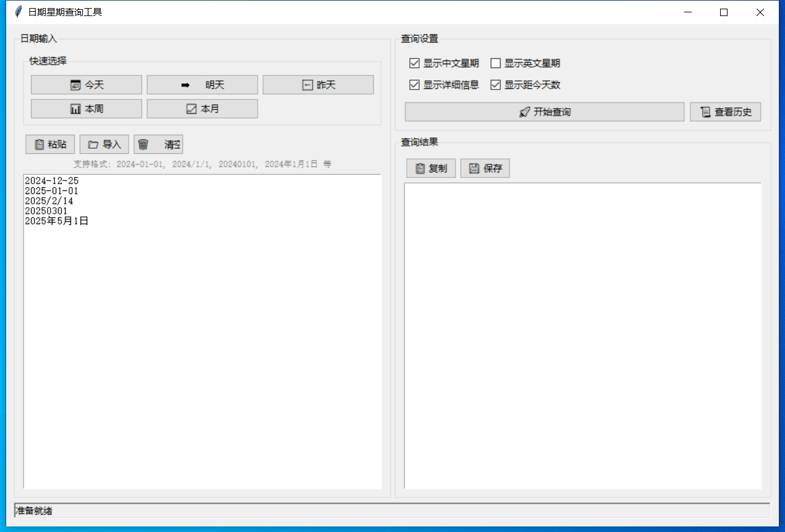Click the 准备就绪 status bar text
The image size is (785, 532).
pyautogui.click(x=34, y=510)
